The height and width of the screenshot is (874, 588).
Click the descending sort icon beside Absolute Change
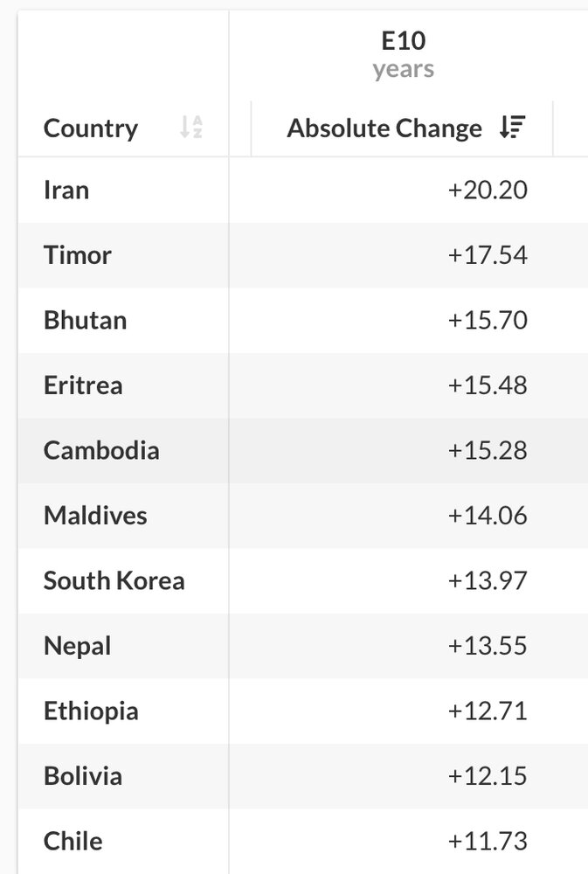coord(512,127)
